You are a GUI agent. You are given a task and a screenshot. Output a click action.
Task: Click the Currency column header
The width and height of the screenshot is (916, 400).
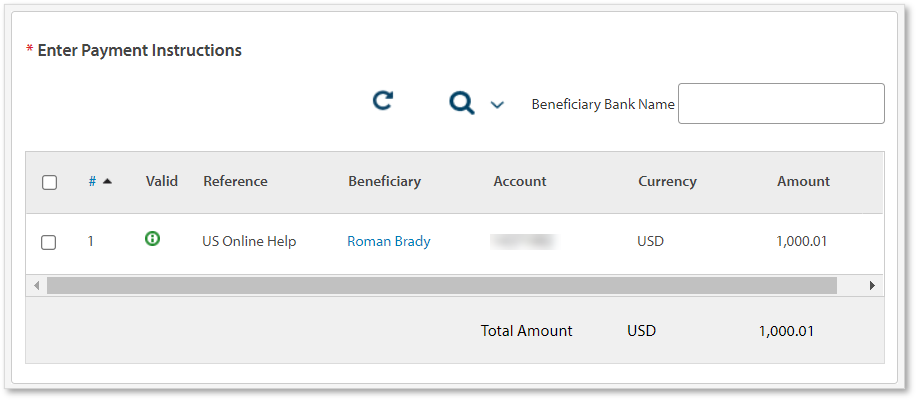click(667, 181)
